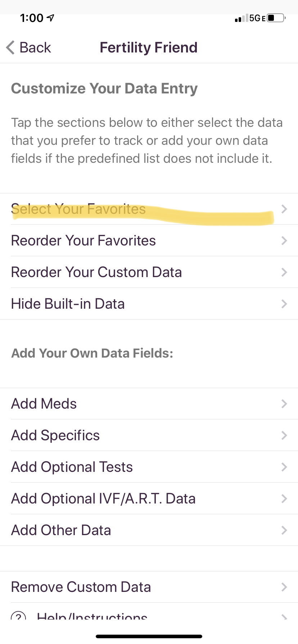Tap the location arrow icon beside time
The image size is (298, 644).
[x=51, y=18]
